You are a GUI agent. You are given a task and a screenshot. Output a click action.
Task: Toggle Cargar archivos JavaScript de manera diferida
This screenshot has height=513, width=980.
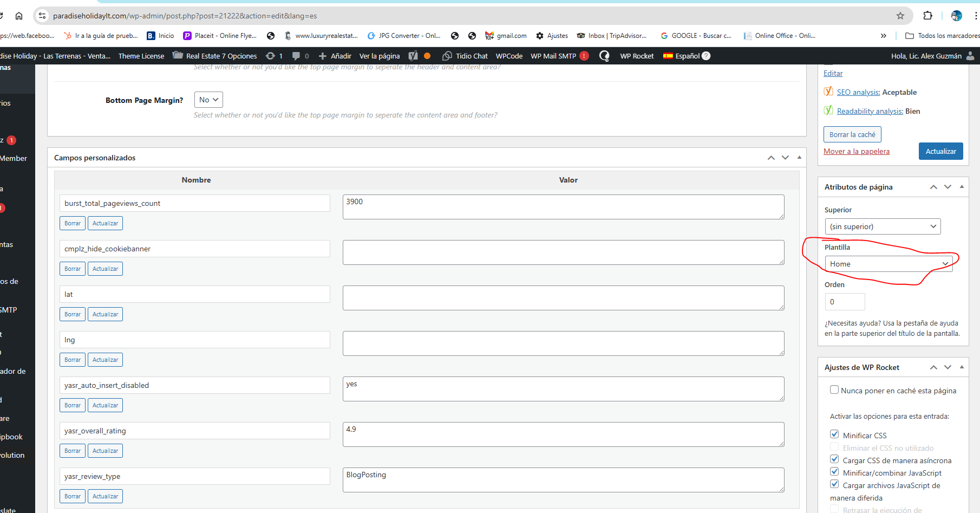834,484
